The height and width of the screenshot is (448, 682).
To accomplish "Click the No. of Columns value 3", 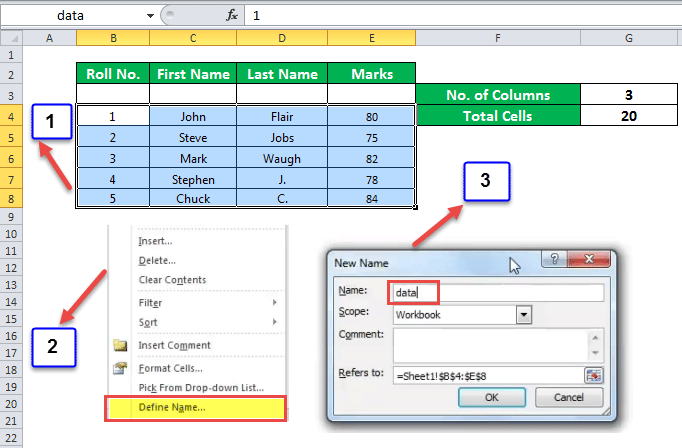I will [x=629, y=94].
